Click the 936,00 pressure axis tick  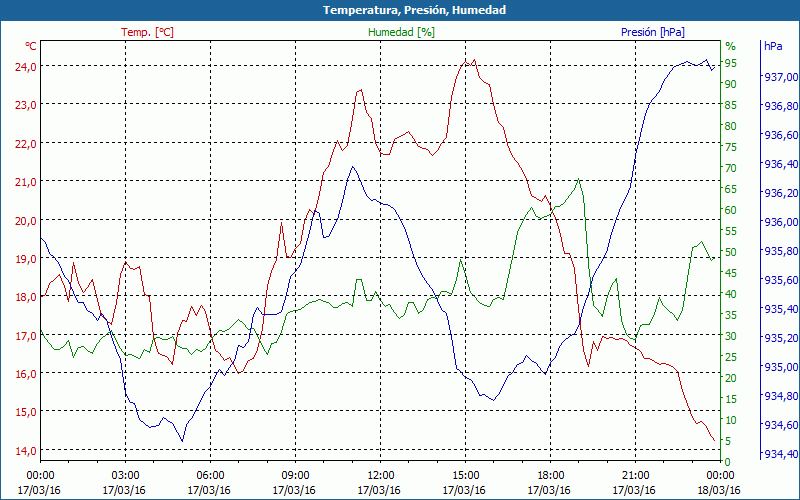[780, 222]
